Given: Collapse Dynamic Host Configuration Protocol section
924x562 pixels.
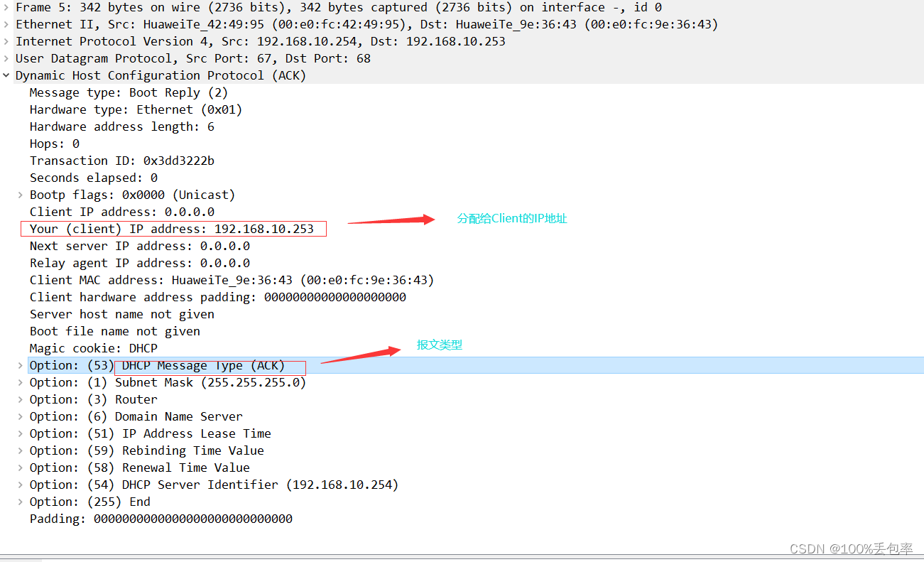Looking at the screenshot, I should [6, 76].
